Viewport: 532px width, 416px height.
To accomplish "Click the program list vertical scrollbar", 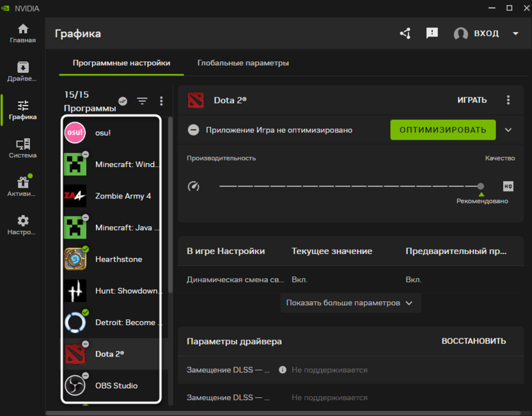I will [x=170, y=205].
